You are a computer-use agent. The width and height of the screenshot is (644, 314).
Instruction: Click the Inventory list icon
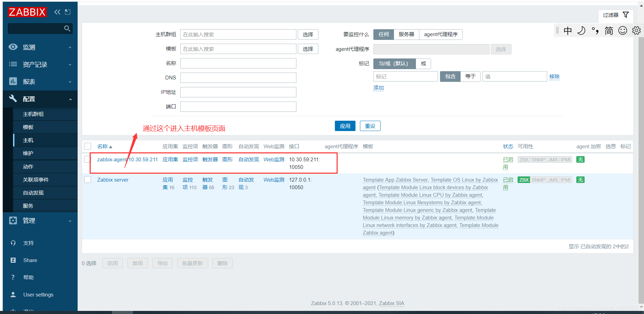pyautogui.click(x=13, y=64)
